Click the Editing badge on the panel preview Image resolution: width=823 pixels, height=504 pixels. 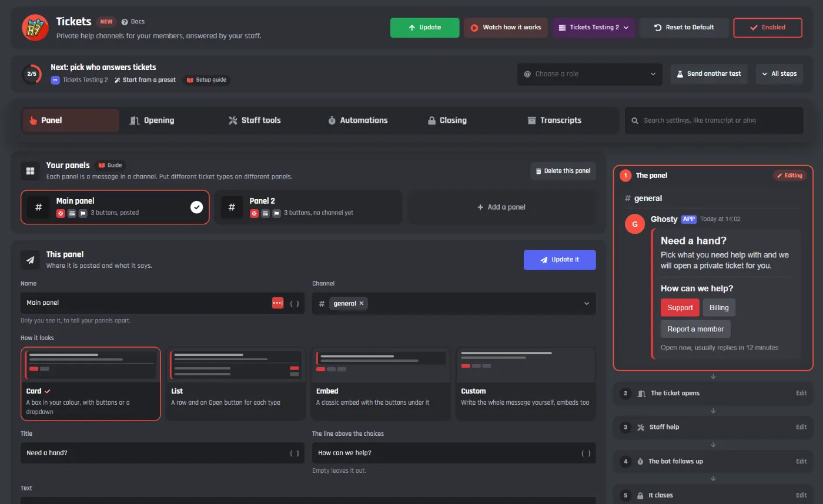point(789,176)
